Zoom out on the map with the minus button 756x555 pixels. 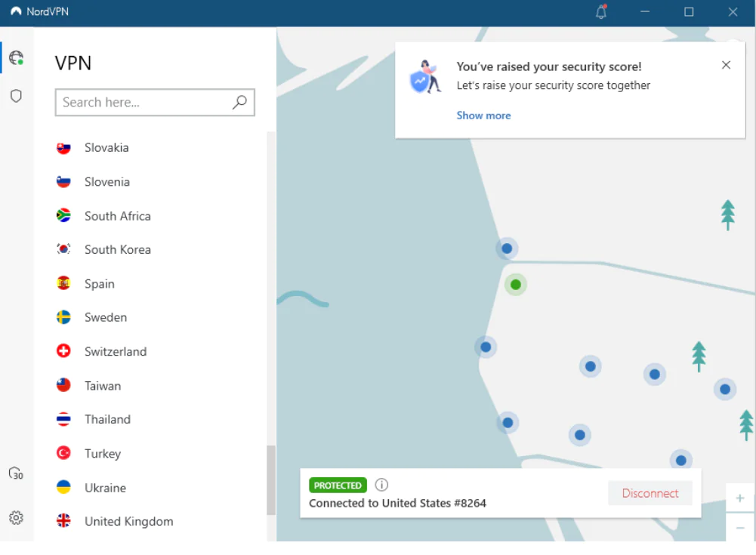pos(739,527)
